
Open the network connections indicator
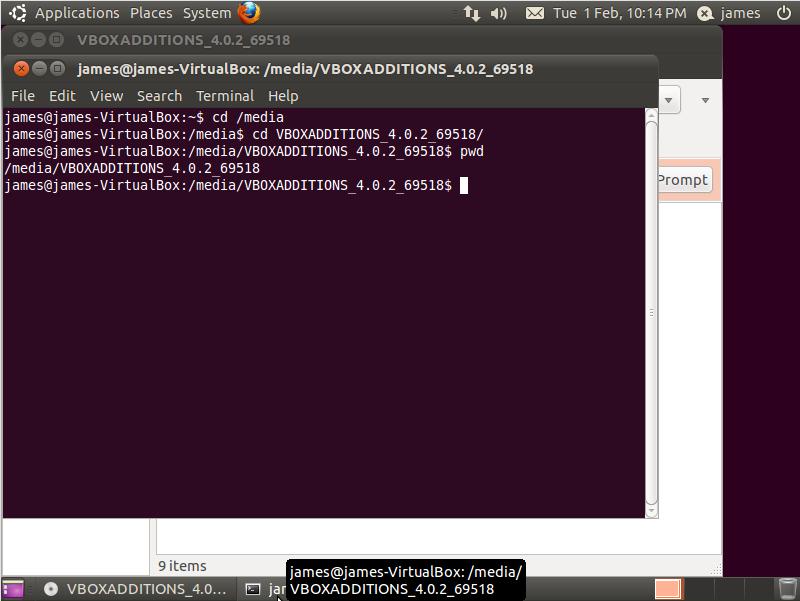(x=472, y=13)
